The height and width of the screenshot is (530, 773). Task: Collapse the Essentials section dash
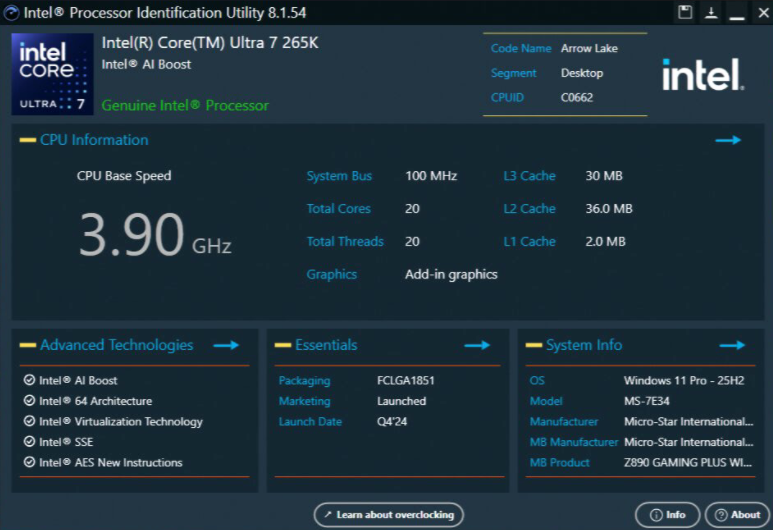pos(282,345)
